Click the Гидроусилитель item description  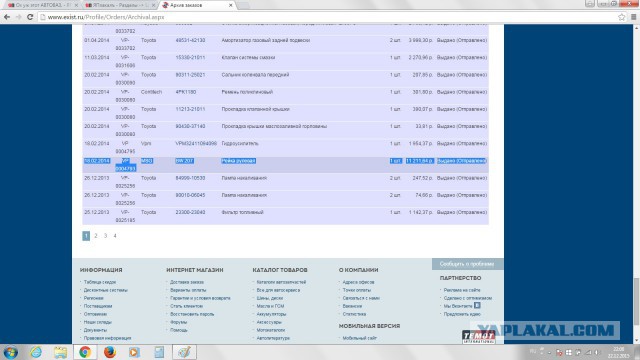(240, 144)
